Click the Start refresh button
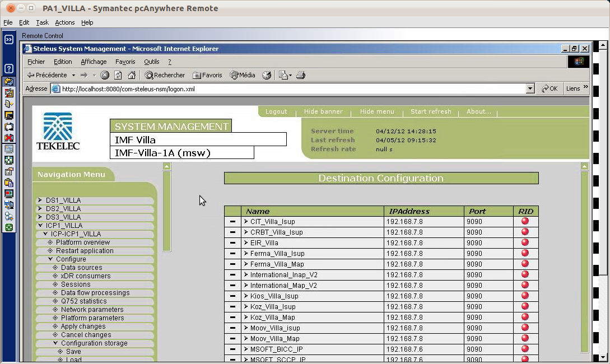 (x=431, y=111)
